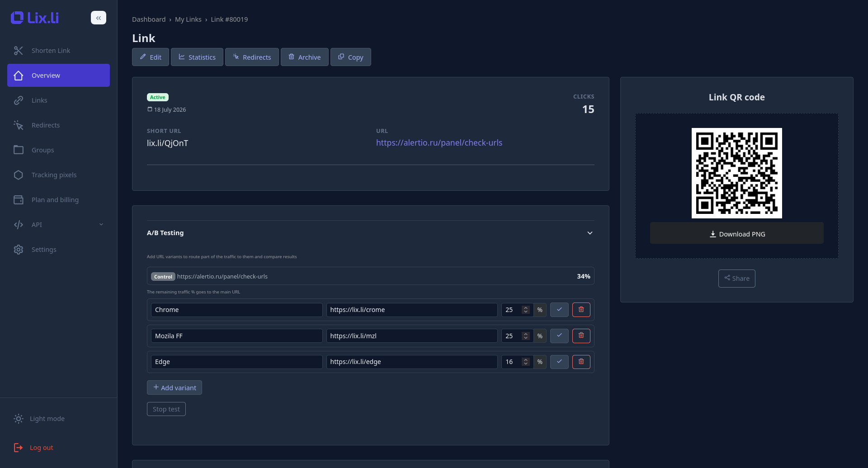Click the Lix.li logo

click(x=35, y=18)
